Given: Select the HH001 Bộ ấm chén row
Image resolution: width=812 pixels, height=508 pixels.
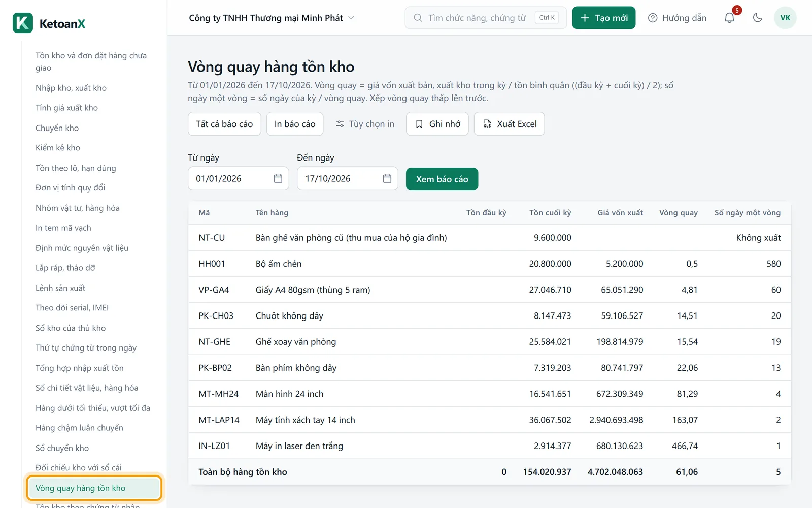Looking at the screenshot, I should pos(489,264).
